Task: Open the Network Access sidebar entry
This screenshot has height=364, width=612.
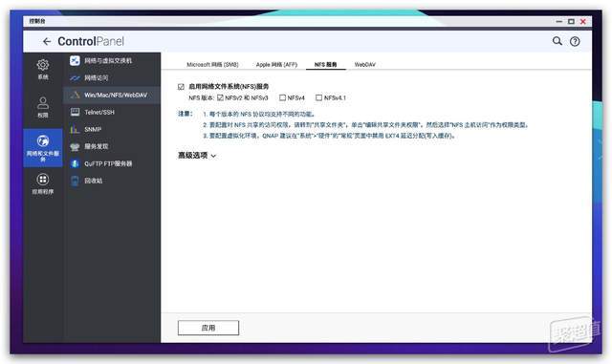Action: (x=112, y=78)
